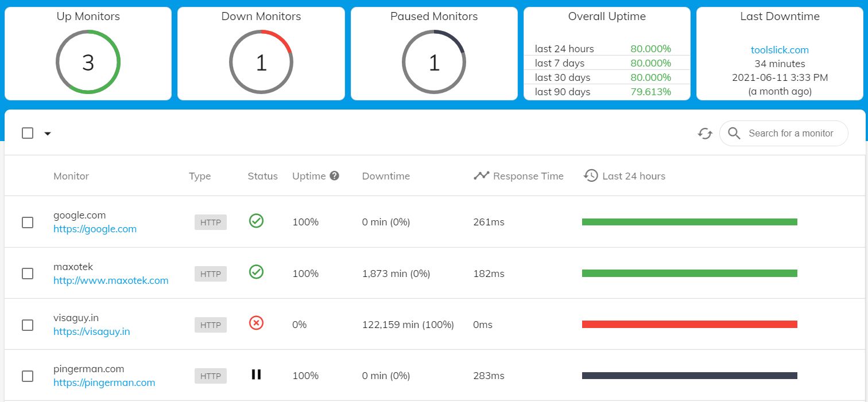Click the pause status icon for pingerman.com
This screenshot has width=868, height=402.
pyautogui.click(x=256, y=374)
